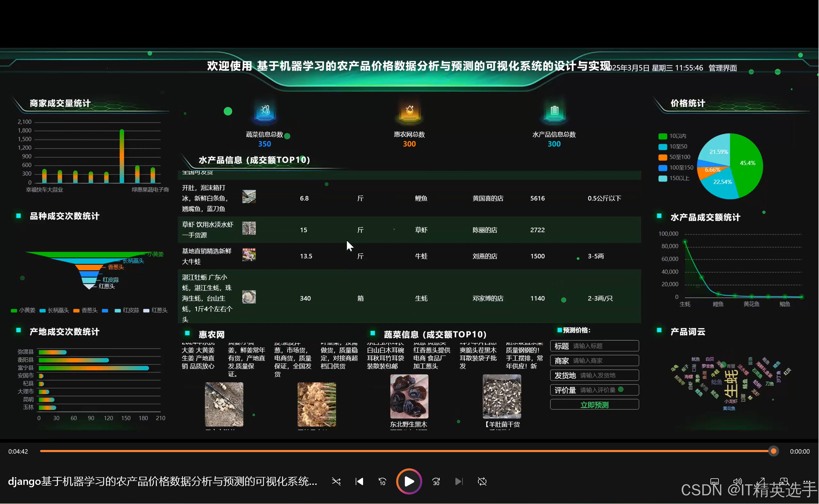
Task: Click the tallest bar in 商家成交量统计
Action: click(x=122, y=156)
